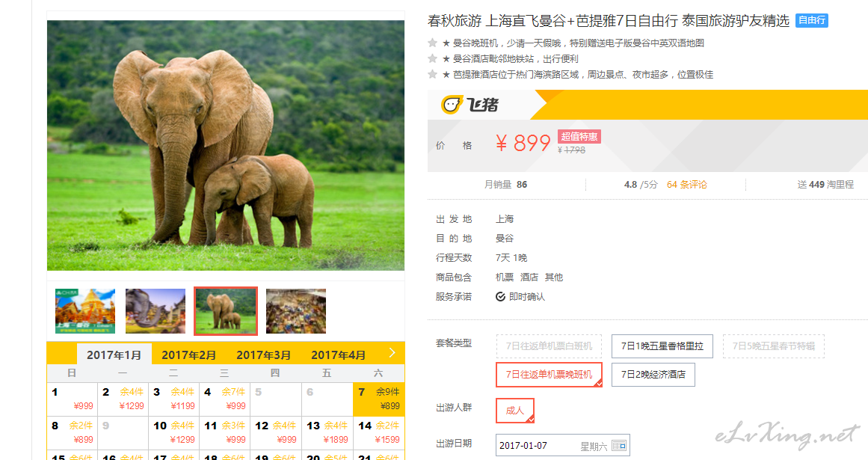868x460 pixels.
Task: Pick January 8 priced ¥899
Action: (x=72, y=433)
